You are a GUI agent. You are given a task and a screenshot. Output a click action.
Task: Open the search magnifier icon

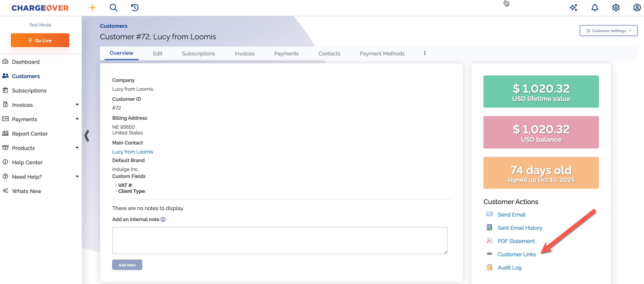[114, 8]
